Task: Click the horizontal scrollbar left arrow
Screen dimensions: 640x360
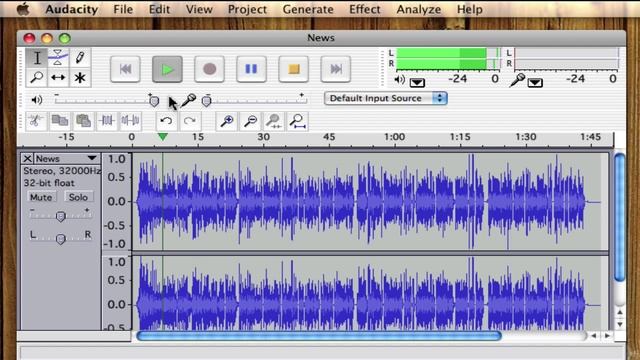Action: point(594,336)
